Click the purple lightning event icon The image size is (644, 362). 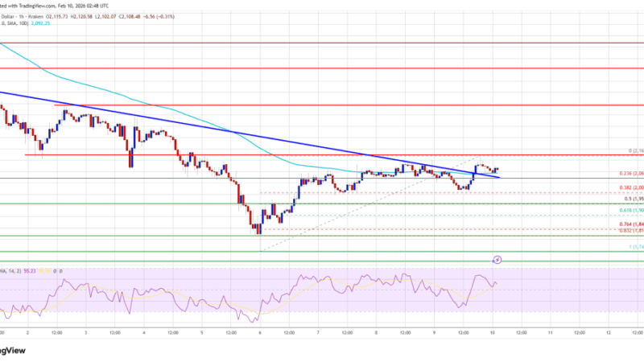(497, 260)
